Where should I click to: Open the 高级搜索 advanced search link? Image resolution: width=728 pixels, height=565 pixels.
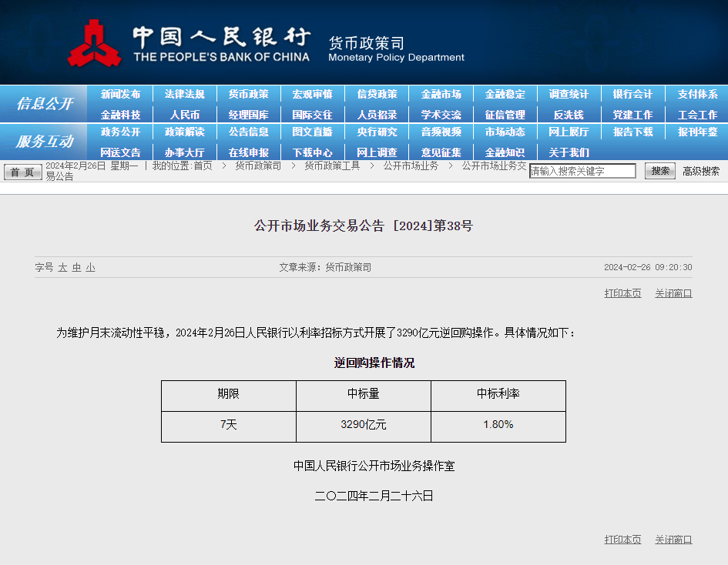(x=701, y=171)
